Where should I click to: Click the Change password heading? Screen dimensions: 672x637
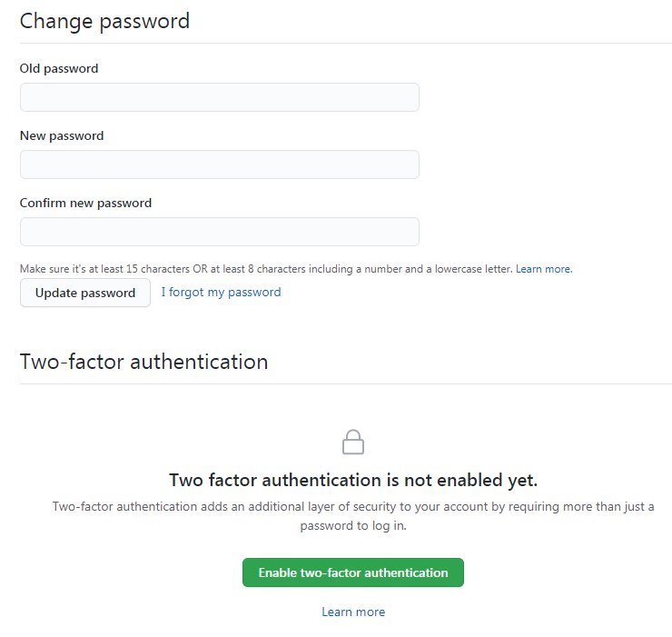point(104,21)
